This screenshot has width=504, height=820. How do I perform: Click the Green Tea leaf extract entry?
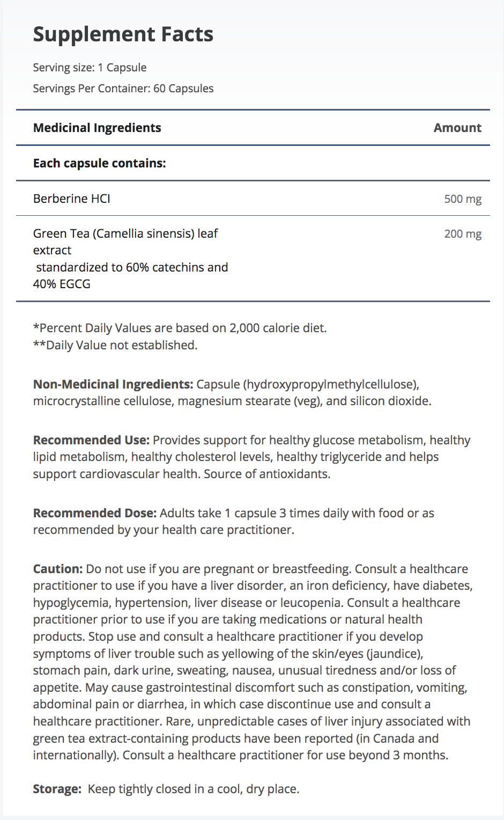(125, 234)
